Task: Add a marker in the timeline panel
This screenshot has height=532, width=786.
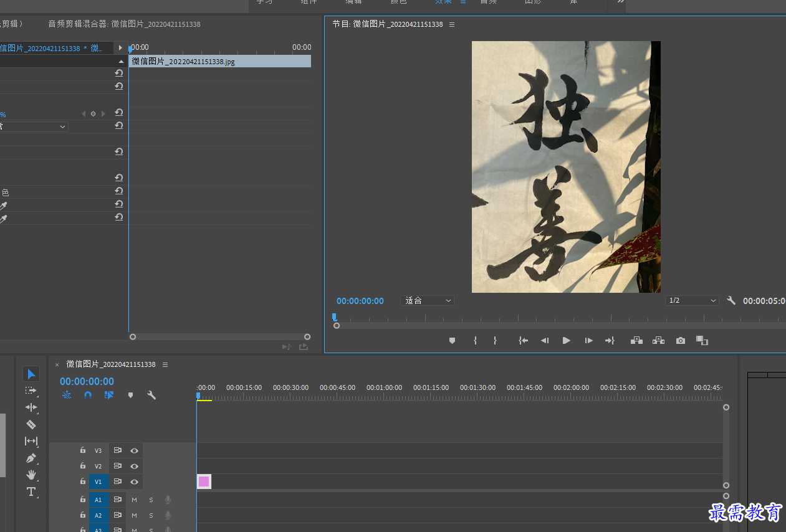Action: [x=130, y=395]
